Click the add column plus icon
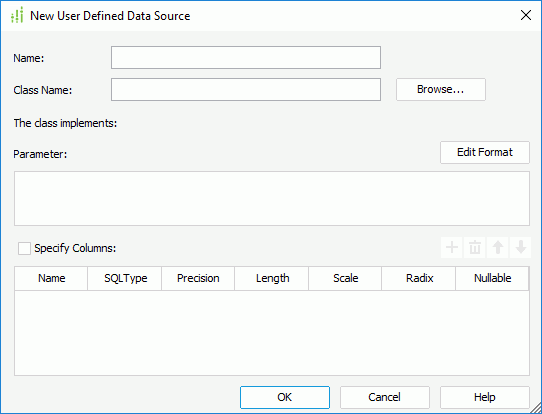542x414 pixels. click(x=452, y=247)
